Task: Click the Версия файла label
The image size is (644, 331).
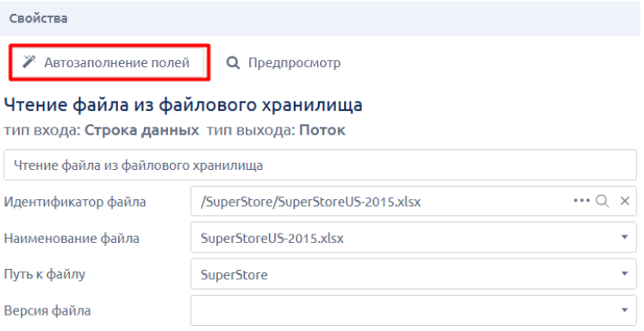Action: point(47,310)
